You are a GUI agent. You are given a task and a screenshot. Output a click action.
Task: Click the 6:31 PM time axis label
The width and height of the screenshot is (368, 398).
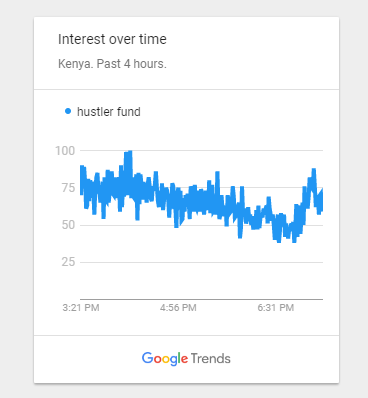(x=276, y=307)
